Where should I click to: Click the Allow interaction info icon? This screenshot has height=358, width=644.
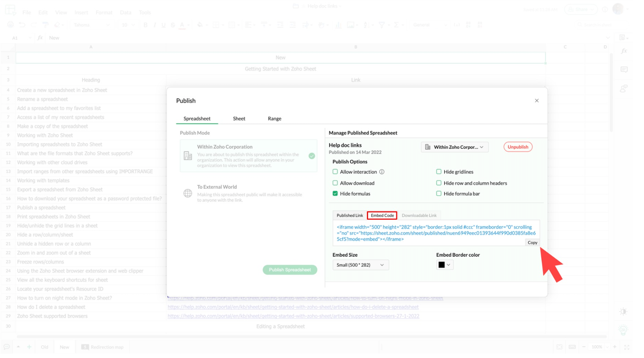pos(382,172)
